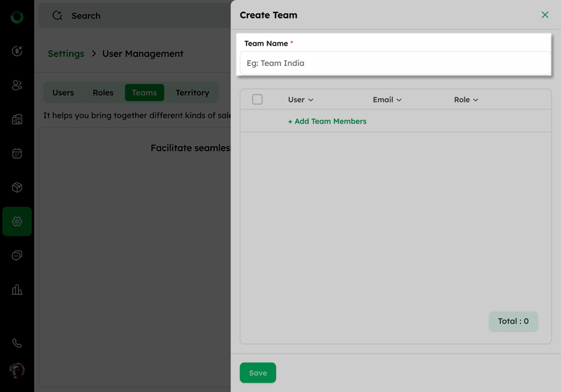
Task: Open the contacts people icon
Action: click(17, 85)
